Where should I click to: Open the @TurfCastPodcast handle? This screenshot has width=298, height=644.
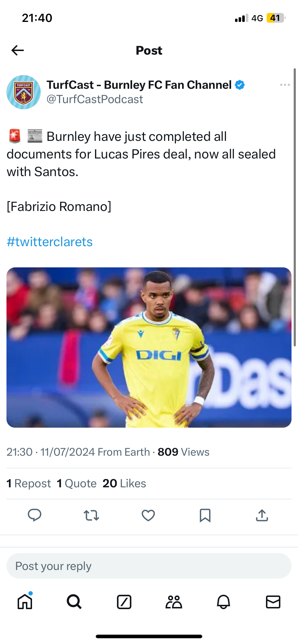click(95, 99)
